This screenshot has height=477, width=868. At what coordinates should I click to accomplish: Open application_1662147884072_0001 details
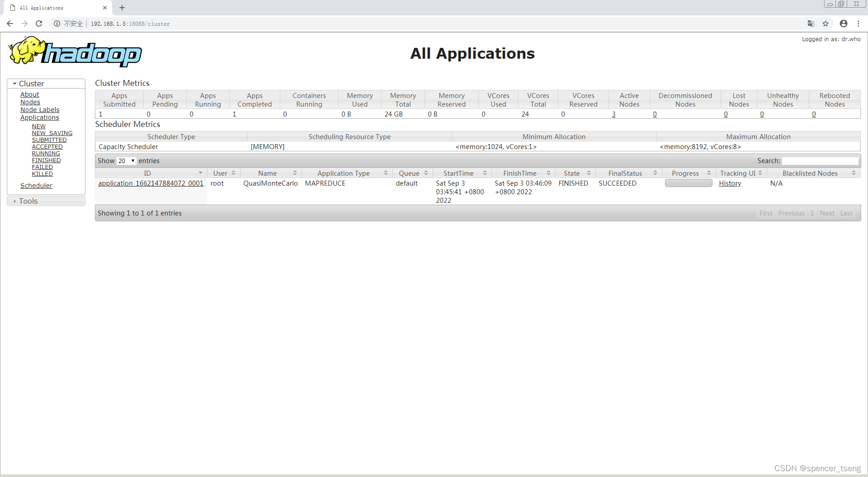[x=151, y=183]
